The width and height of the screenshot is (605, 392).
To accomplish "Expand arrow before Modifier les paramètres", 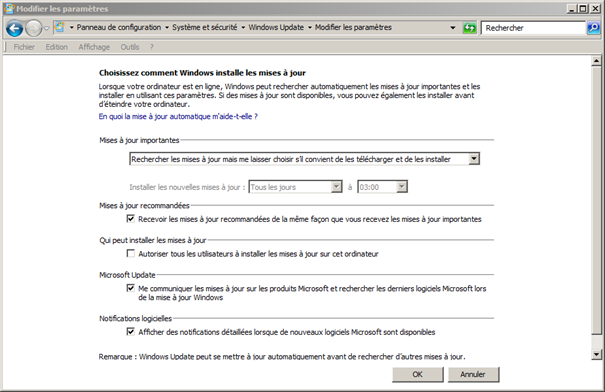I will pos(309,28).
